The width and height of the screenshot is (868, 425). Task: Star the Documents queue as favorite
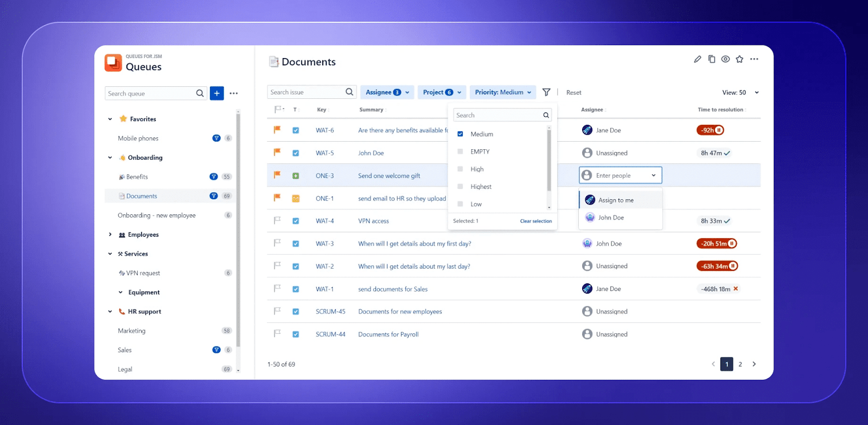click(739, 59)
